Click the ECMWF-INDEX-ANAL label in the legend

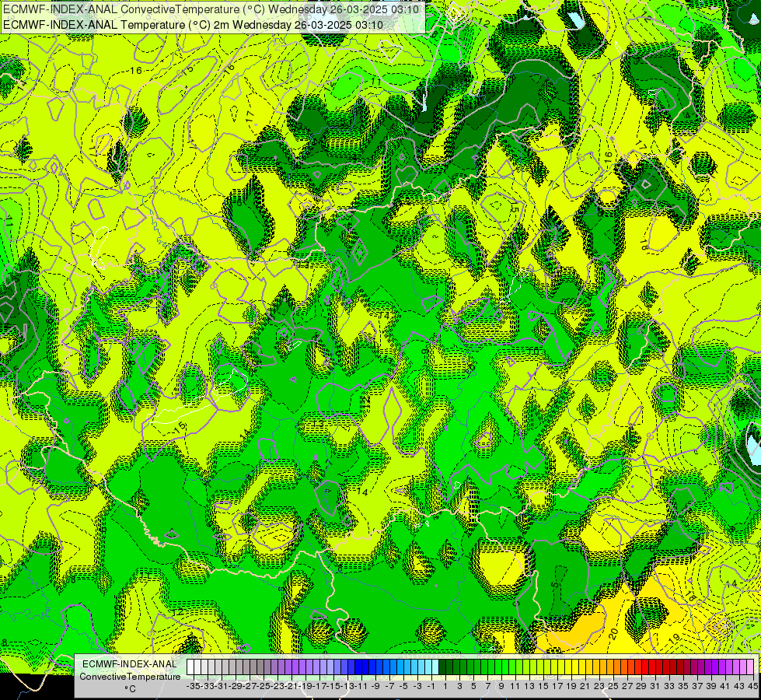point(130,664)
